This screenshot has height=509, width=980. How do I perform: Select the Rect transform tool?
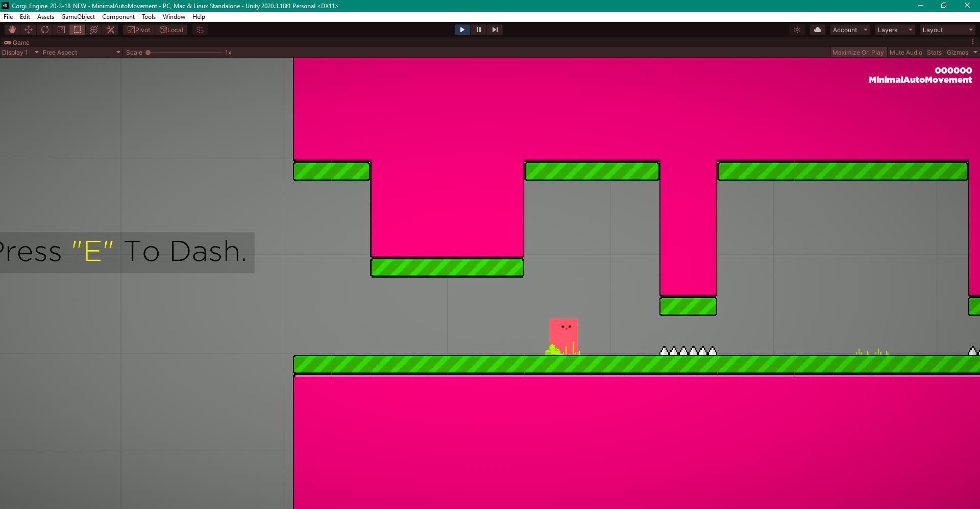click(78, 30)
